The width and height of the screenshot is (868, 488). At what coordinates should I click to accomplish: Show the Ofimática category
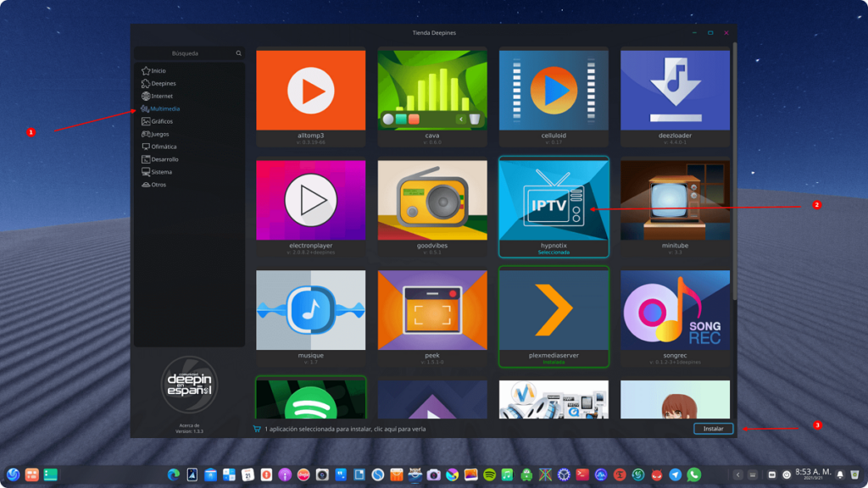click(x=159, y=147)
